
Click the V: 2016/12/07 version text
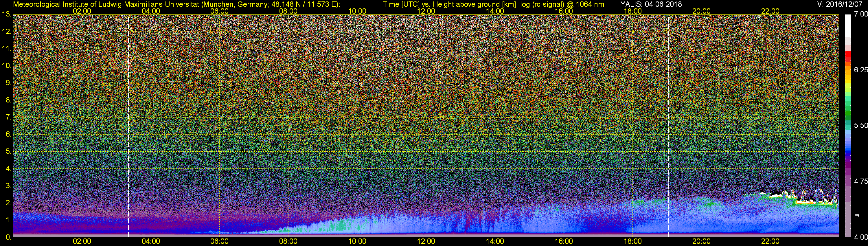[x=838, y=4]
